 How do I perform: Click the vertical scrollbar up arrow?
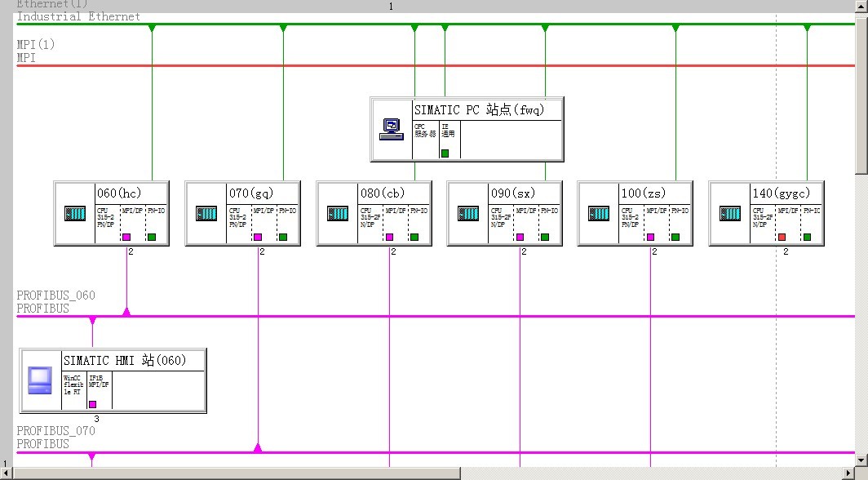[x=862, y=6]
